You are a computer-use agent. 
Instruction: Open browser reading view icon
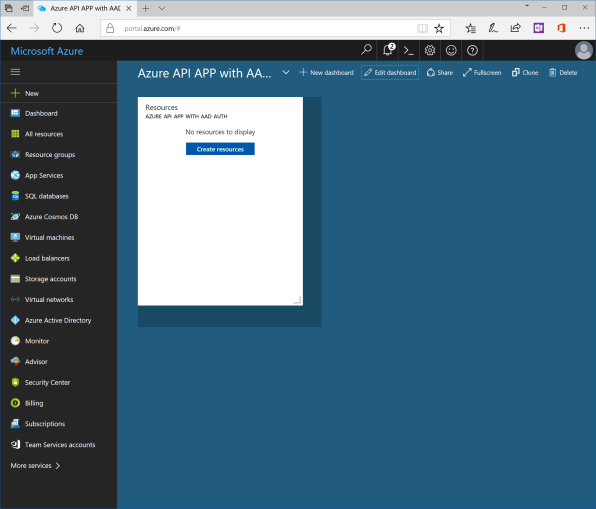click(x=422, y=28)
